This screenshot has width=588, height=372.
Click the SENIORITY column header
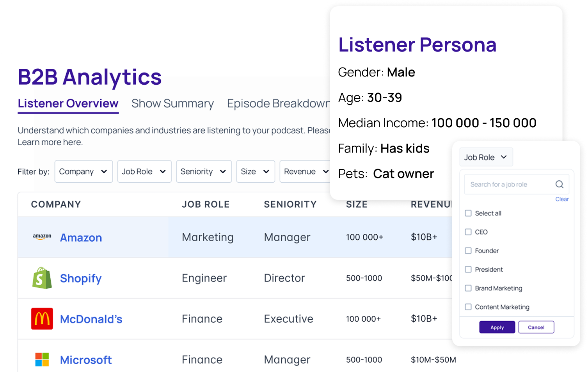(290, 204)
